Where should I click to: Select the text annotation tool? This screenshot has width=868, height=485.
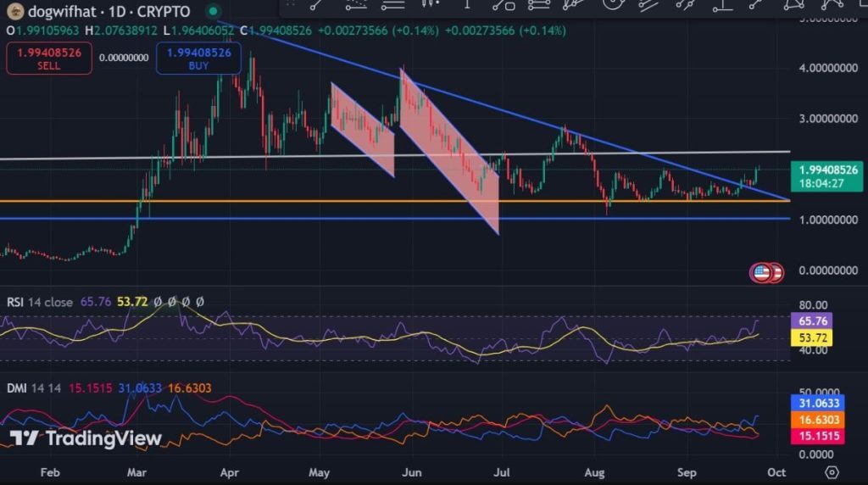467,4
